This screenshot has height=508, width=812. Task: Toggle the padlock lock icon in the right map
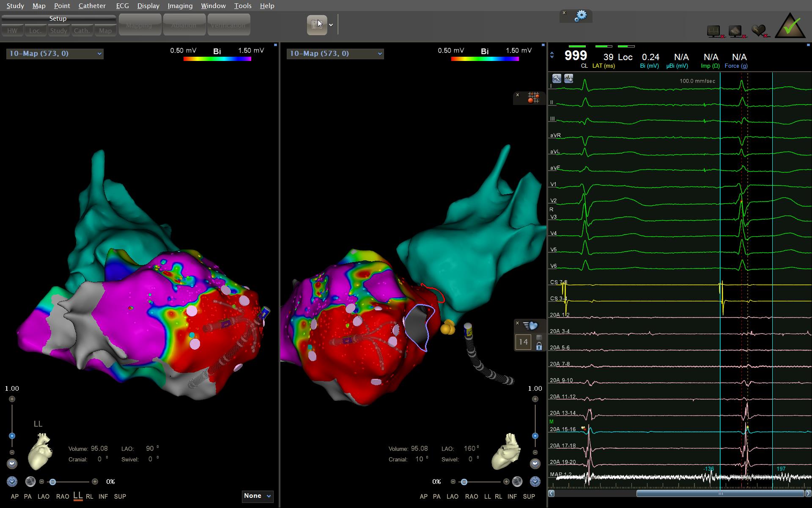pos(539,347)
